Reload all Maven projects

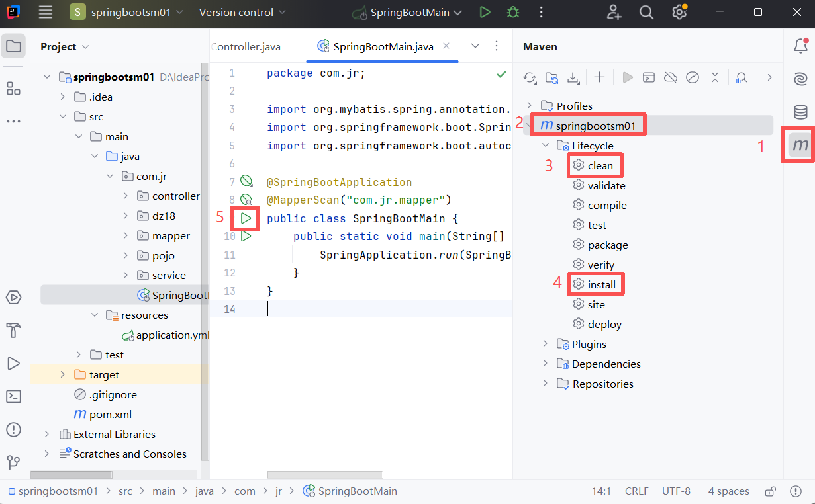(530, 78)
